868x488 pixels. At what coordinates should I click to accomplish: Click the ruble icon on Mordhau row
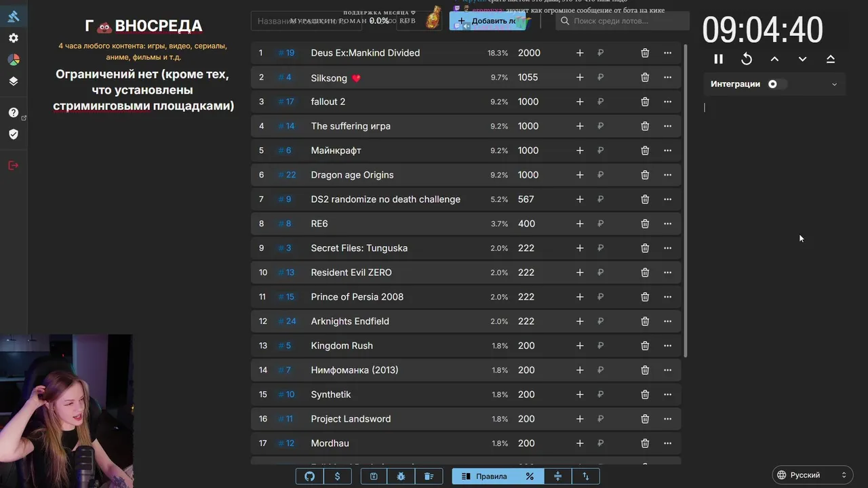tap(600, 443)
